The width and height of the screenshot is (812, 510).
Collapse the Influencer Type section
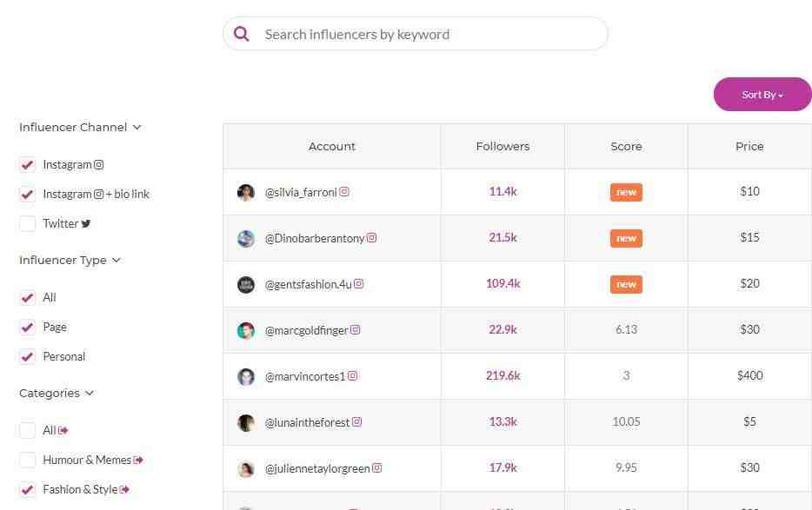(116, 261)
